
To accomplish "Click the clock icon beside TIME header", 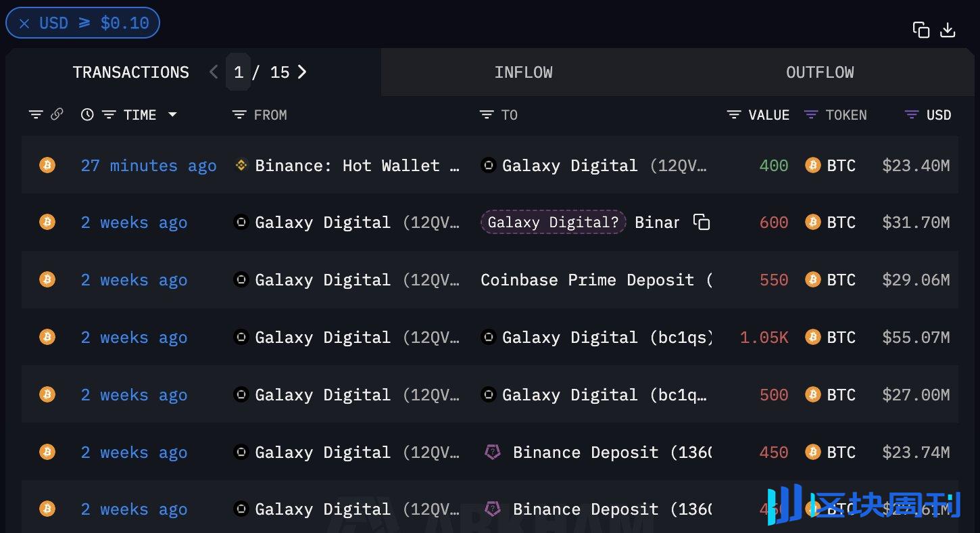I will 87,114.
